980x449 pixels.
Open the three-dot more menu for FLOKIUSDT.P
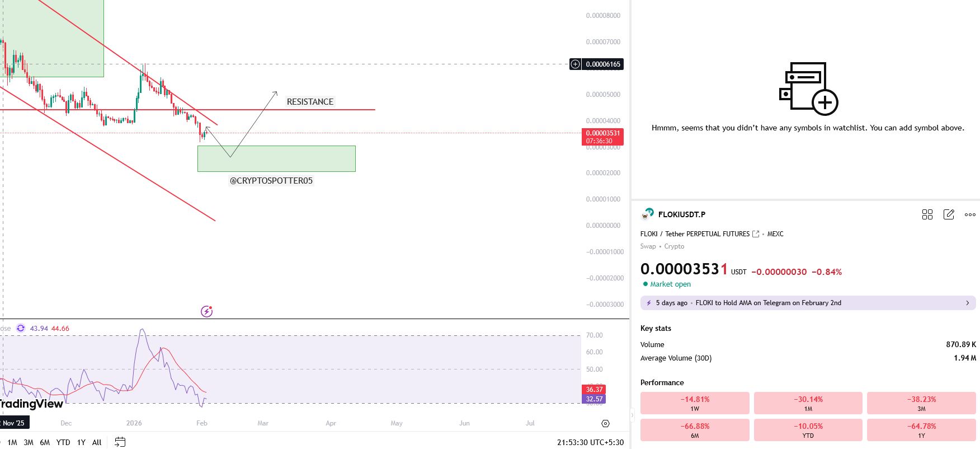pyautogui.click(x=970, y=214)
